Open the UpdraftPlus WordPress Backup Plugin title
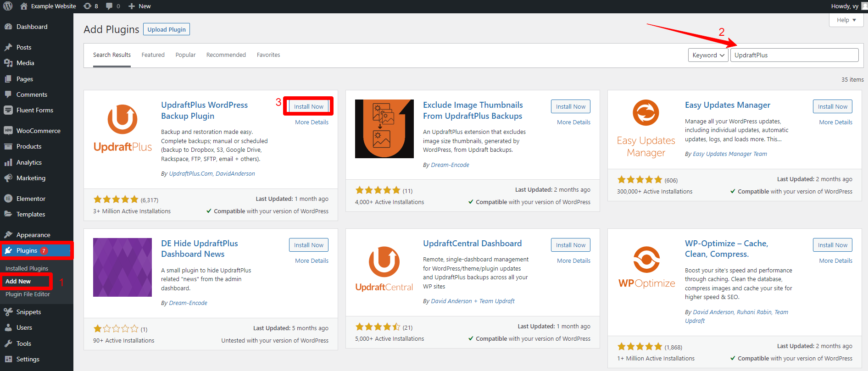This screenshot has width=868, height=371. (x=204, y=111)
